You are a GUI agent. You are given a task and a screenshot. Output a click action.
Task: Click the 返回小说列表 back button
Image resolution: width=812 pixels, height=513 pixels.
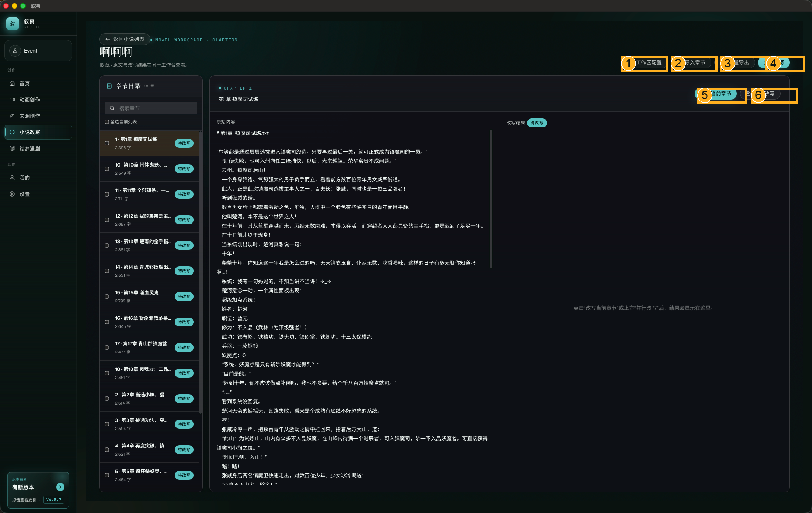click(x=125, y=39)
